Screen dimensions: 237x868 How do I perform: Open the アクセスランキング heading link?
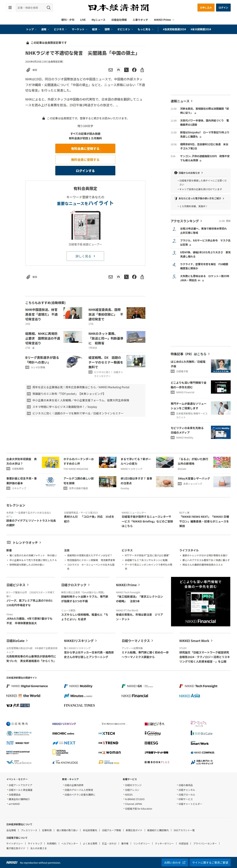pyautogui.click(x=186, y=221)
